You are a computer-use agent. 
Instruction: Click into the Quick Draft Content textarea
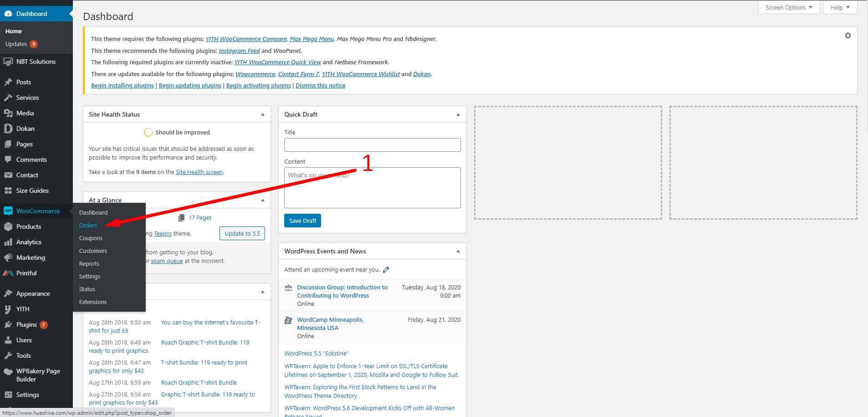(373, 188)
